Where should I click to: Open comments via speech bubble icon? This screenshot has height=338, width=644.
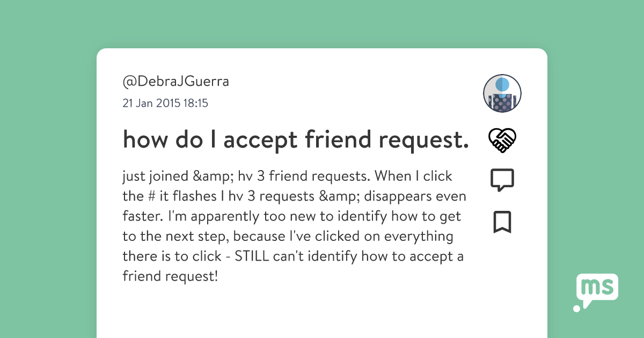coord(502,180)
